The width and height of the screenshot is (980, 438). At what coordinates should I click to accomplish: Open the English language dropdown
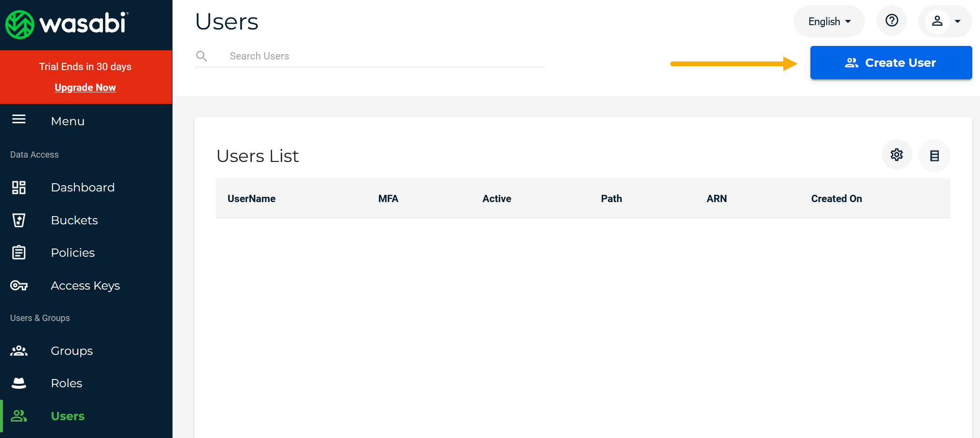point(829,22)
